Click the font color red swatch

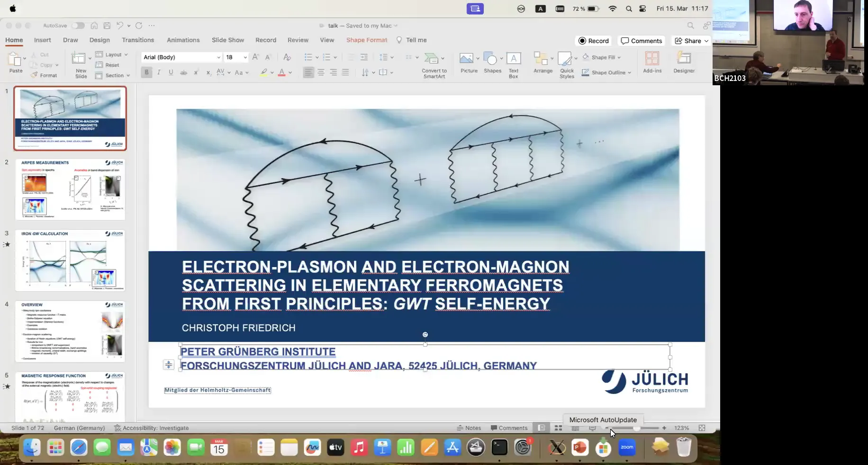(281, 72)
